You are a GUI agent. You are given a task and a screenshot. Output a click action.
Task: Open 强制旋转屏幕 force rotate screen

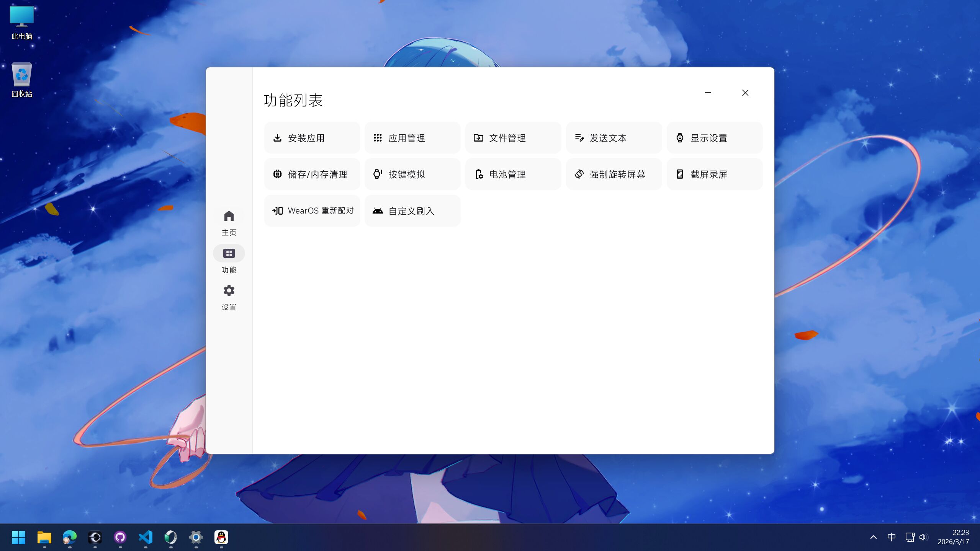614,174
